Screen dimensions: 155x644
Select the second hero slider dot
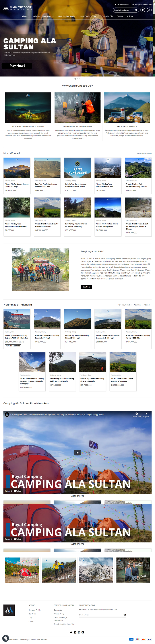pos(77,79)
